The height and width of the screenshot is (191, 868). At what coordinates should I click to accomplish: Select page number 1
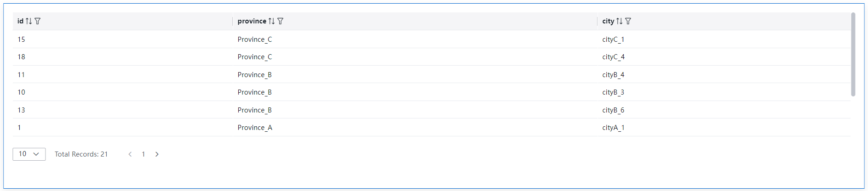[144, 154]
